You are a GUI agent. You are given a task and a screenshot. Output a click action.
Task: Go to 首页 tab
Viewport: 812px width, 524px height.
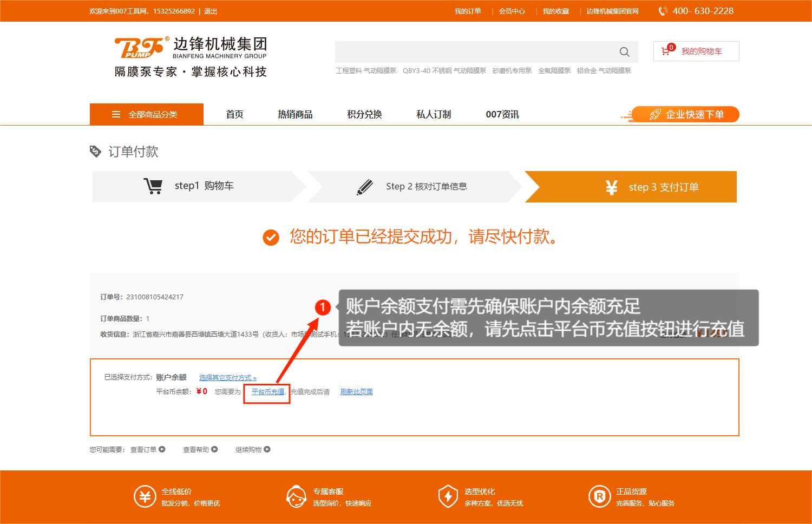coord(234,114)
